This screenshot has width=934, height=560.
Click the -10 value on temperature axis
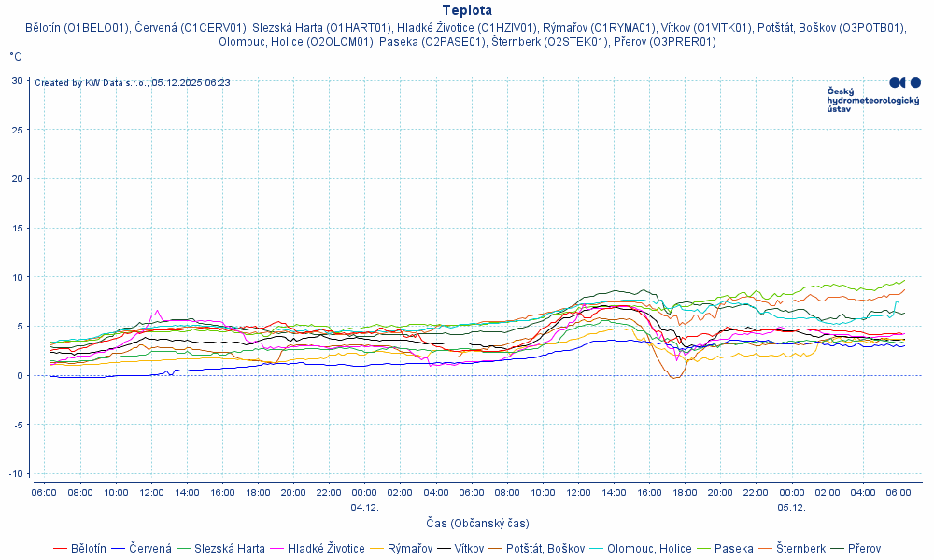[x=15, y=473]
